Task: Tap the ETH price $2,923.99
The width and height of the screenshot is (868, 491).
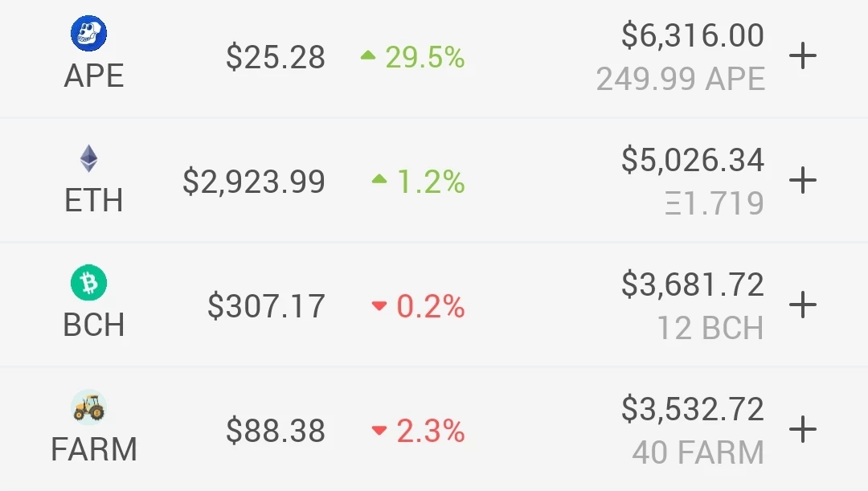Action: 253,182
